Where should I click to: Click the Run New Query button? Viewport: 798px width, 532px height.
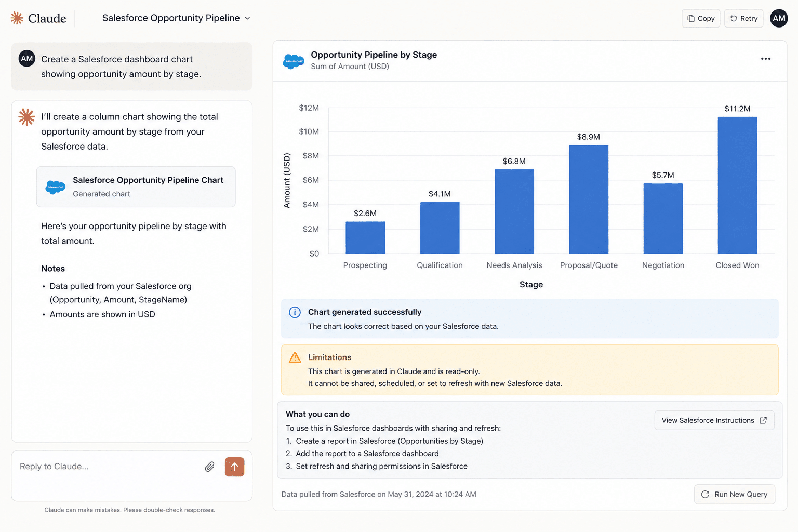(735, 494)
